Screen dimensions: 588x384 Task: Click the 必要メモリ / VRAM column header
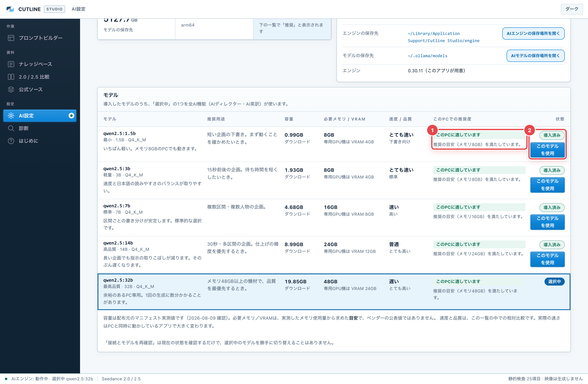tap(344, 119)
